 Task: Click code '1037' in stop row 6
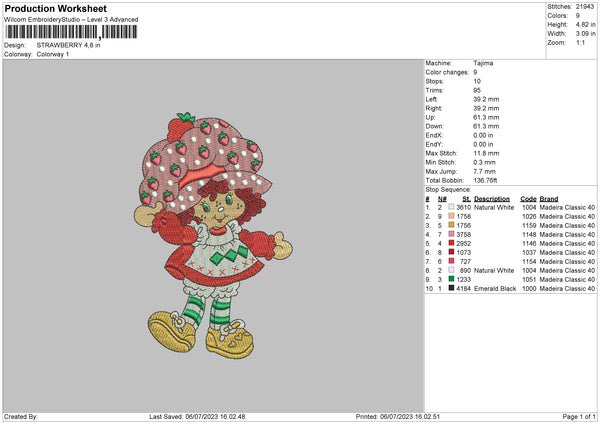click(529, 253)
